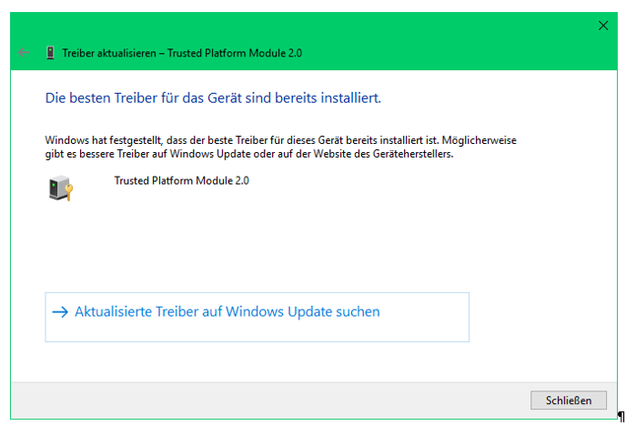626x427 pixels.
Task: Click blank white area above the update link box
Action: (300, 250)
